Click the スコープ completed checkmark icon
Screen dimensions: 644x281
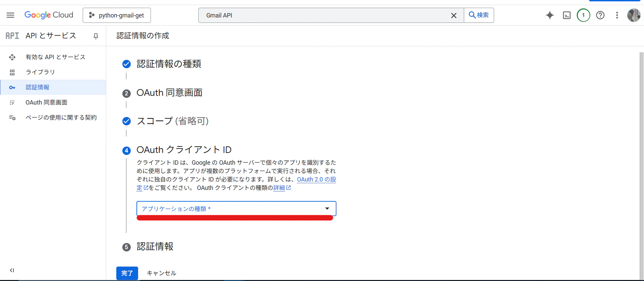tap(126, 121)
